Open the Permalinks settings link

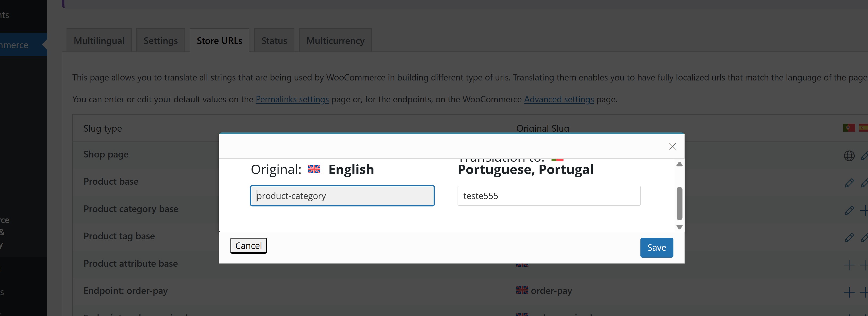(x=292, y=99)
